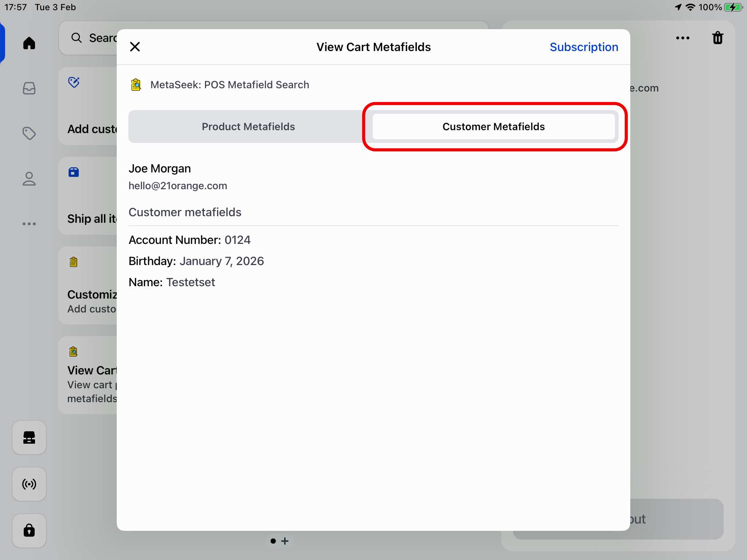
Task: Open cart options three-dot menu
Action: tap(682, 38)
